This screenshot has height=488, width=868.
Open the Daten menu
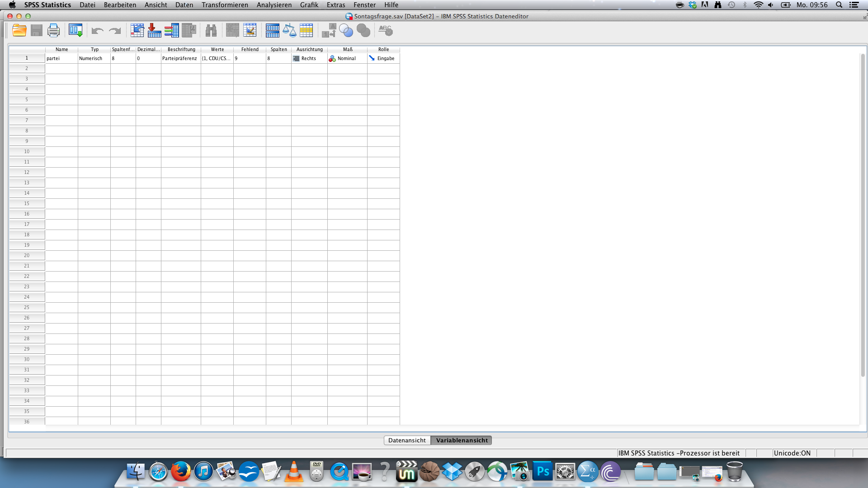(x=184, y=5)
